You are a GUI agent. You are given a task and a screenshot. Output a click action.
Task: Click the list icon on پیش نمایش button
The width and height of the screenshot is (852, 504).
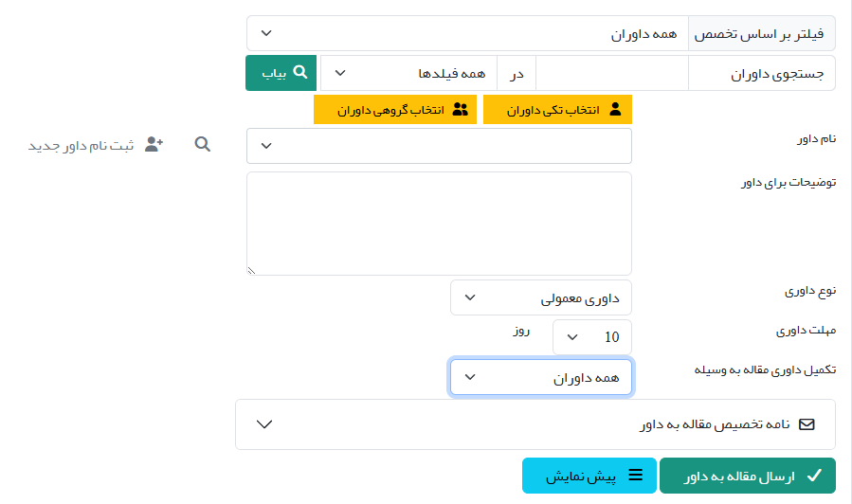click(x=637, y=476)
